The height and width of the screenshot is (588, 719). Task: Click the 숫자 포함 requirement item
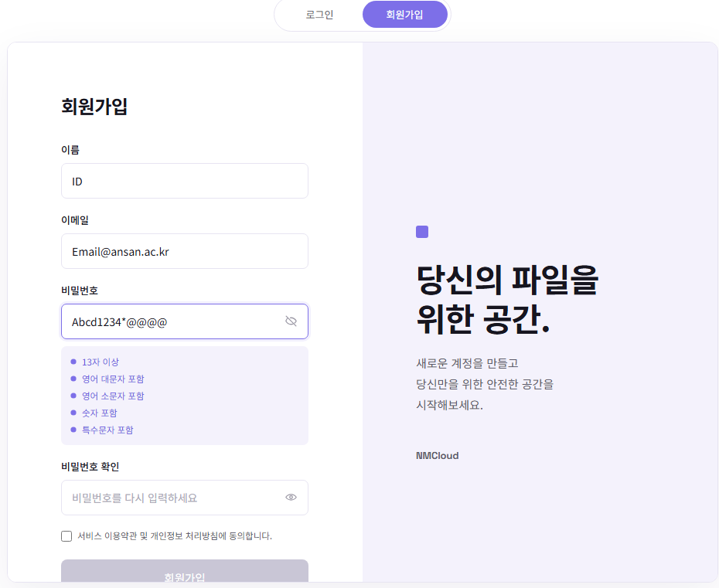click(x=94, y=413)
